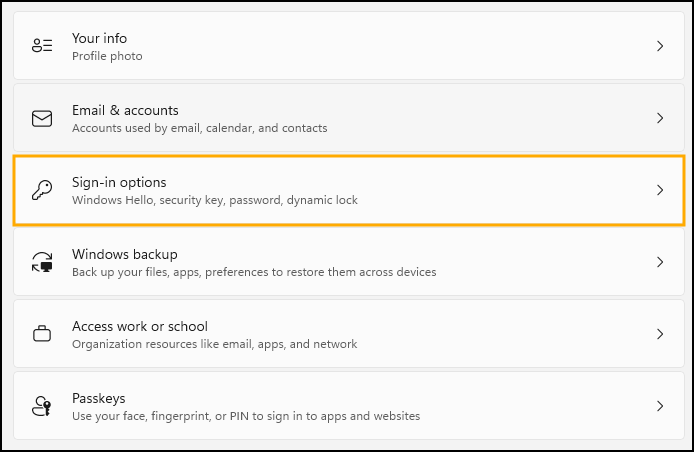Click the Windows backup sync icon
Viewport: 694px width, 452px height.
(42, 262)
